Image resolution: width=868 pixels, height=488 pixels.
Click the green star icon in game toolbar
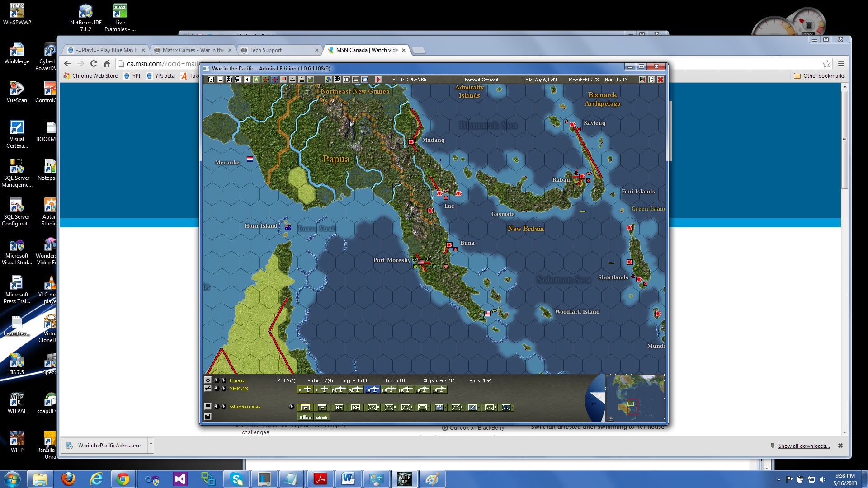coord(256,80)
